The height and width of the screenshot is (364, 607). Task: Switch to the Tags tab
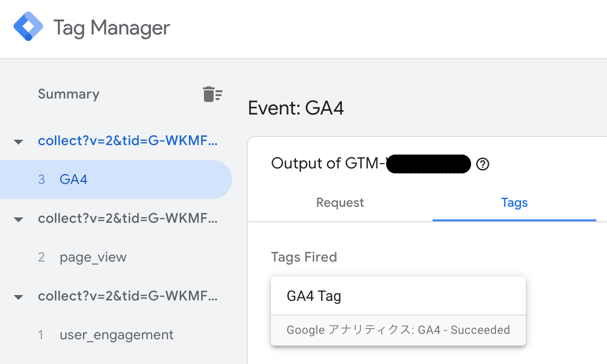click(x=514, y=202)
